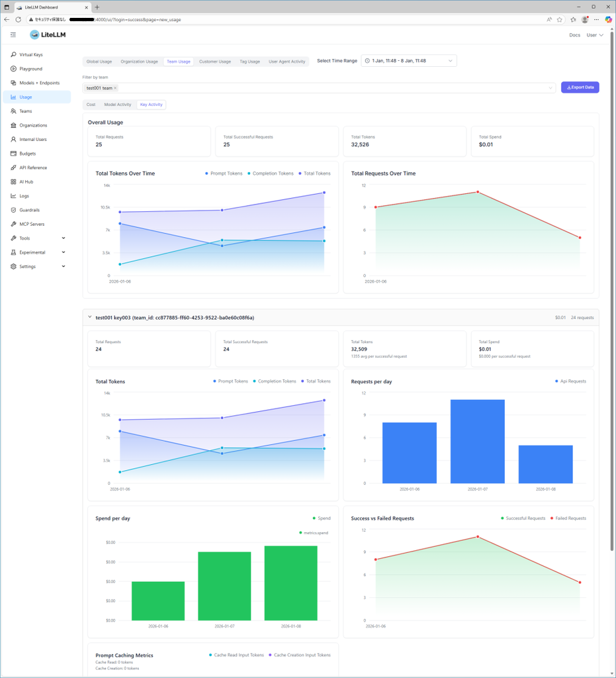616x678 pixels.
Task: Switch to the Customer Usage tab
Action: pyautogui.click(x=215, y=62)
